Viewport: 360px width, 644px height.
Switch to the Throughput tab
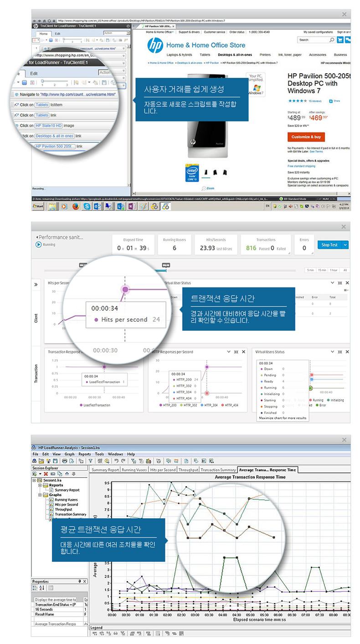(x=188, y=470)
